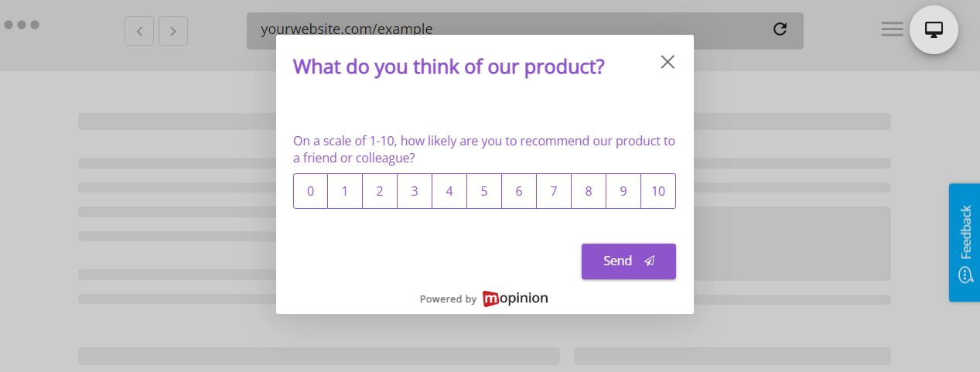Reload the page with refresh icon
Image resolution: width=980 pixels, height=372 pixels.
pyautogui.click(x=780, y=29)
